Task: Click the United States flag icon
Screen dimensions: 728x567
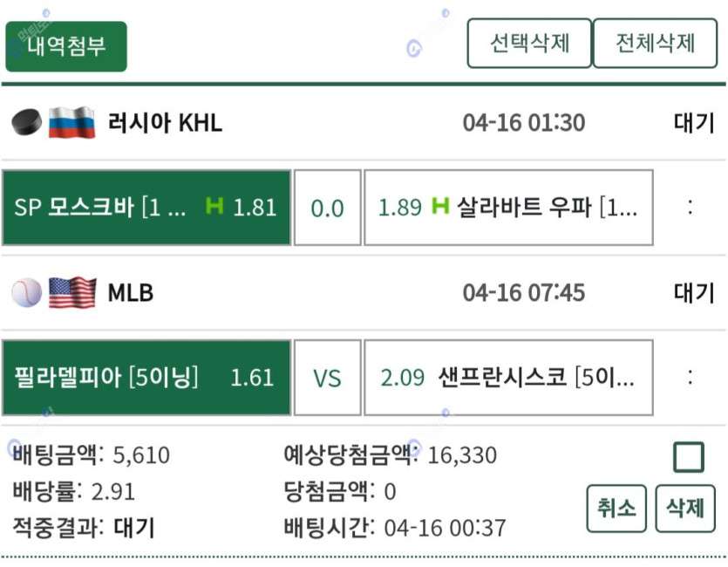Action: click(72, 292)
